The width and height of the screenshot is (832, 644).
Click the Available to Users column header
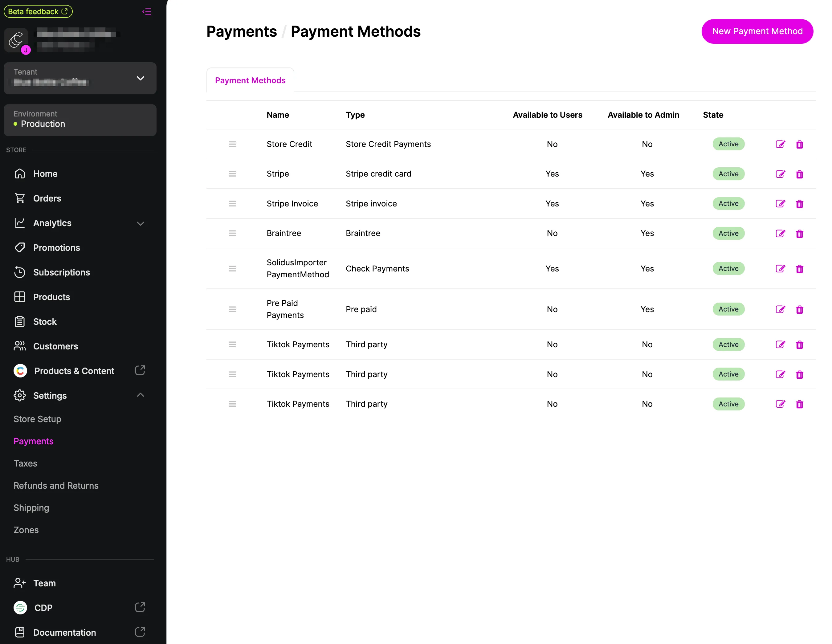(548, 115)
